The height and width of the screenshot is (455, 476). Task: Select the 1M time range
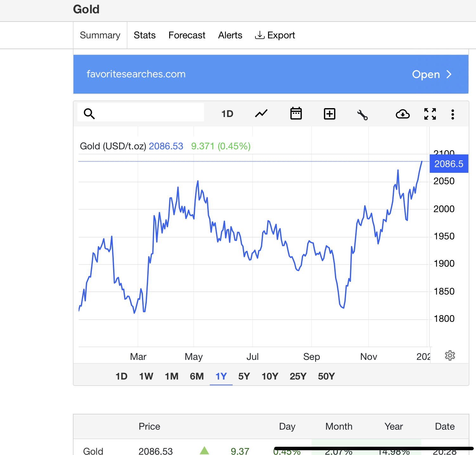click(171, 376)
